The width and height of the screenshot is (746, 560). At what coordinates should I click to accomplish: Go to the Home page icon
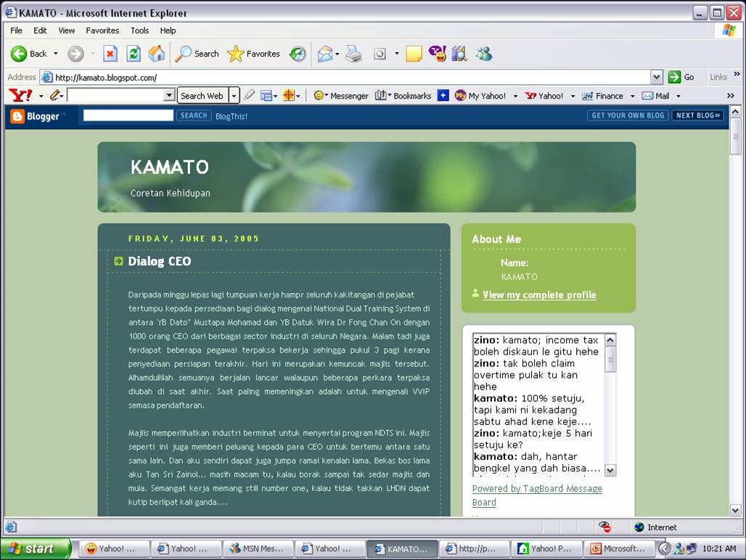(x=156, y=54)
